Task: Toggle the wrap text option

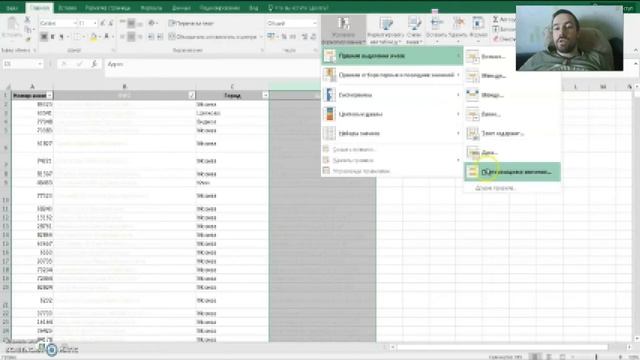Action: (191, 23)
